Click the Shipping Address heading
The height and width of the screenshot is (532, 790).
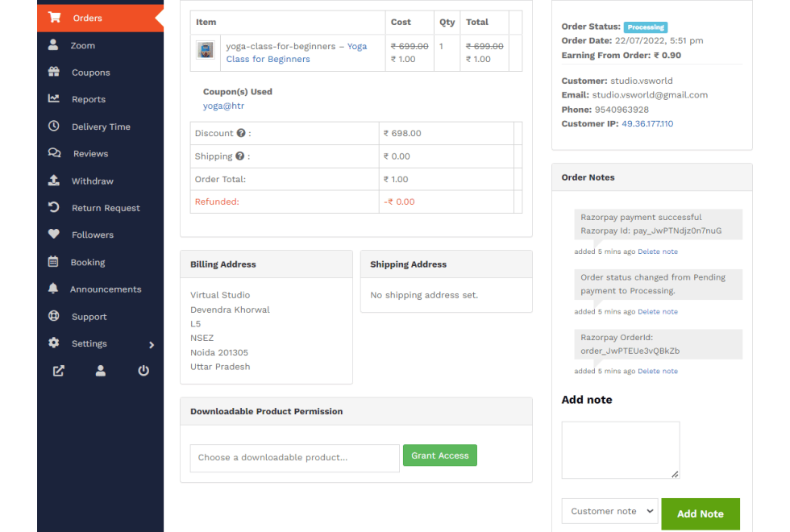coord(408,264)
